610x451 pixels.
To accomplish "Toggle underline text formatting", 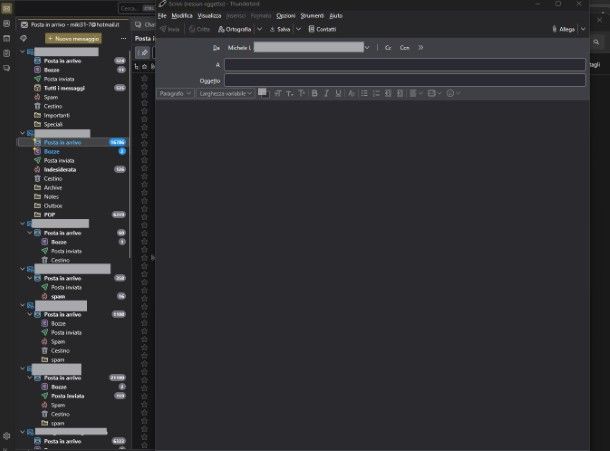I will coord(338,93).
